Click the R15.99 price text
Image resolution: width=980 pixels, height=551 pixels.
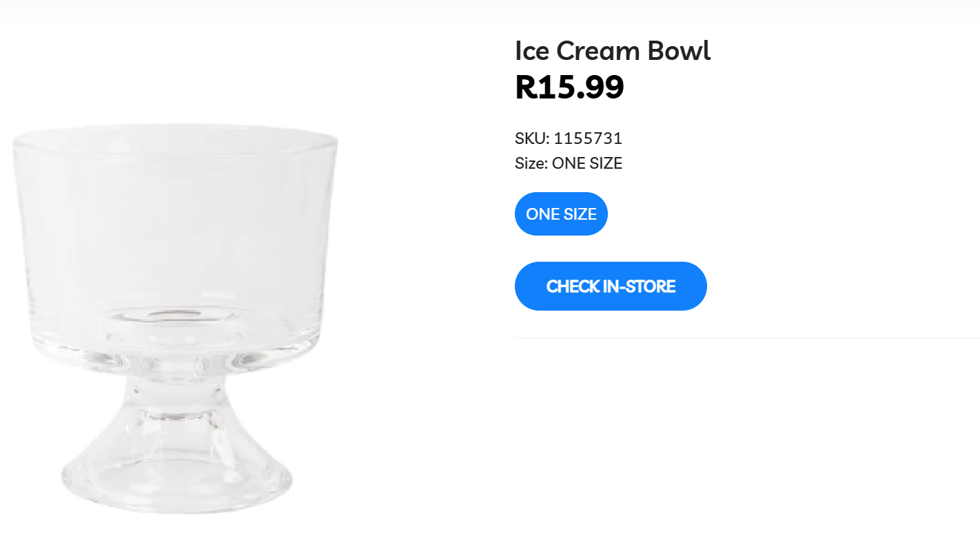(569, 87)
